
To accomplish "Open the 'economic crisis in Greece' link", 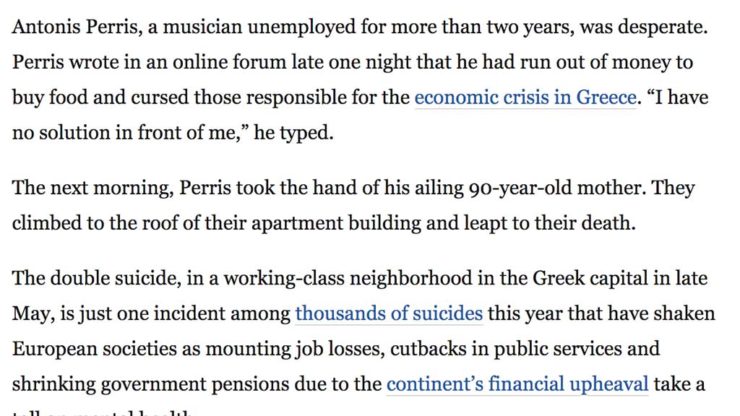I will (525, 98).
